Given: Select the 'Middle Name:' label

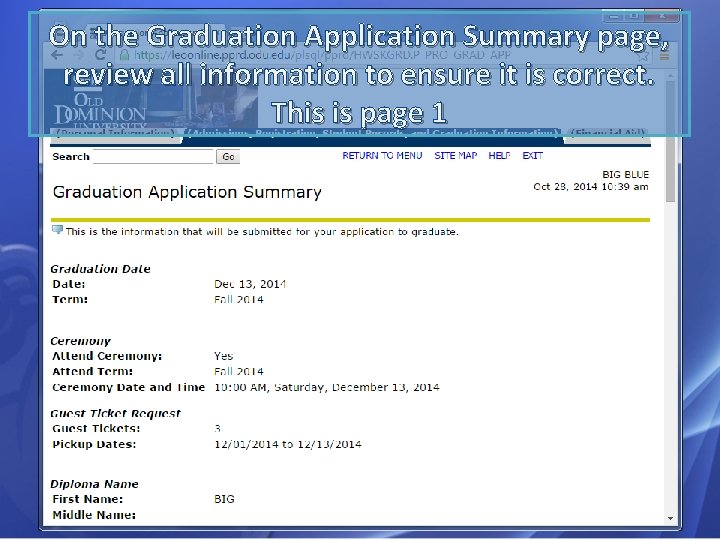Looking at the screenshot, I should [x=94, y=515].
